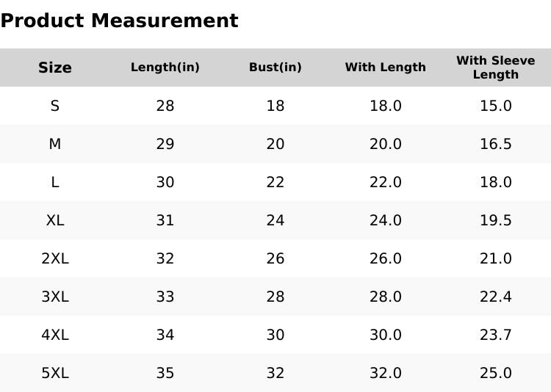Click the Product Measurement heading
Screen dimensions: 551x392
119,21
